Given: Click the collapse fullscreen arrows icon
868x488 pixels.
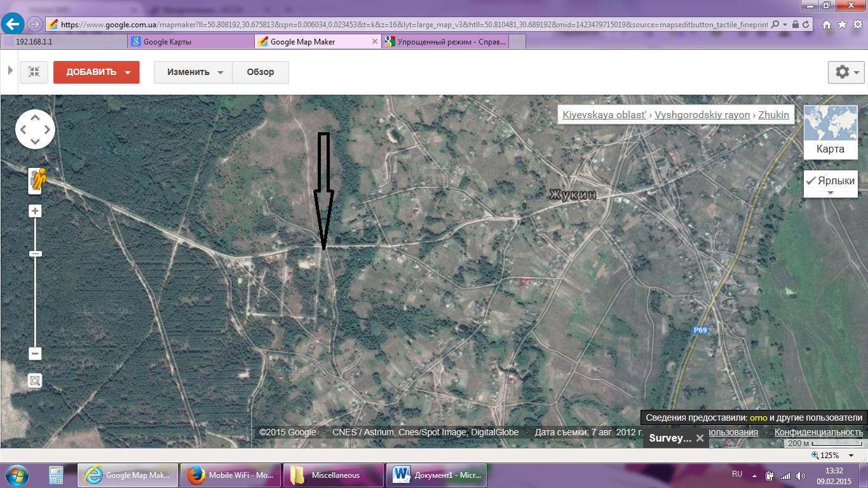Looking at the screenshot, I should click(34, 72).
